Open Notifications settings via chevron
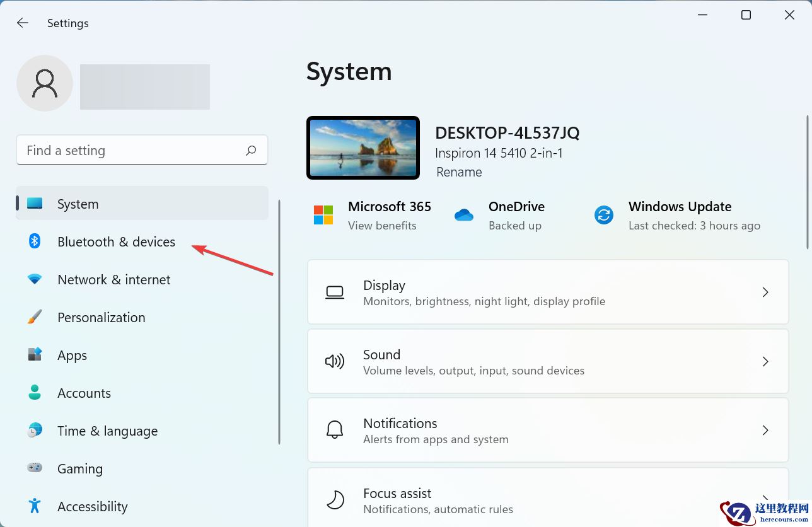The width and height of the screenshot is (812, 527). [765, 430]
